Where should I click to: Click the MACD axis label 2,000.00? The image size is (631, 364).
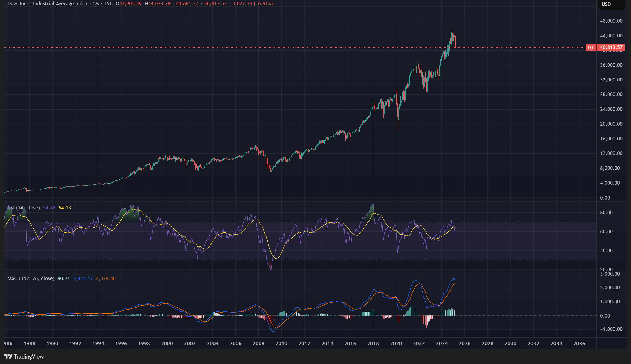coord(610,288)
